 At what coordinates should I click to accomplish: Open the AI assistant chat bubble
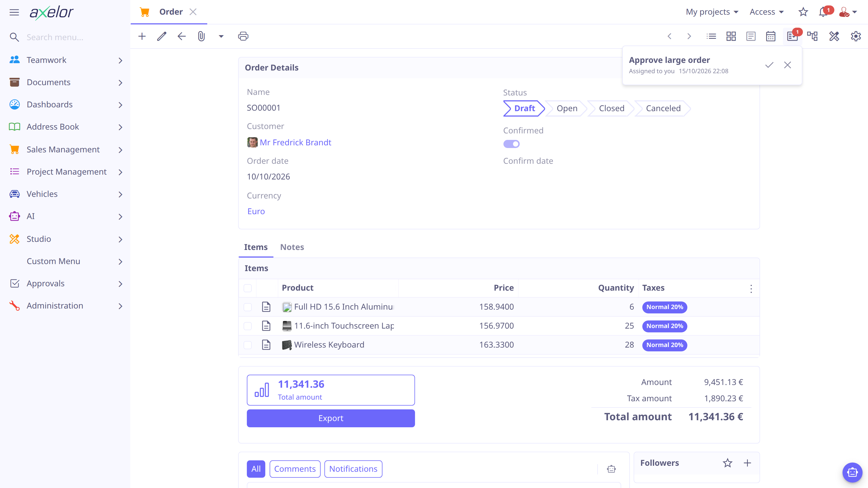pyautogui.click(x=853, y=473)
